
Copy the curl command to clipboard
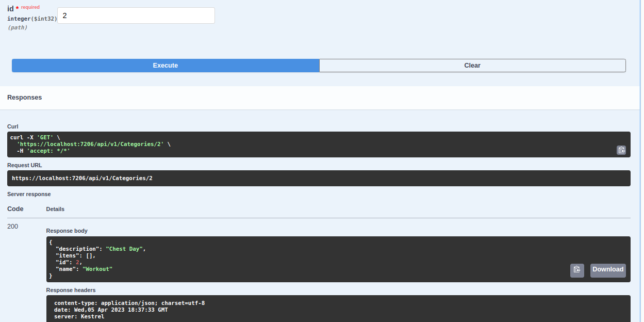click(621, 150)
